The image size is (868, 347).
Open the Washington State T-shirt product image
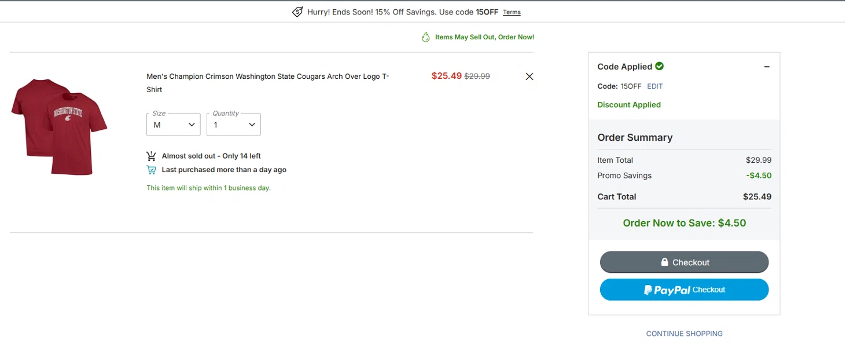pyautogui.click(x=59, y=127)
